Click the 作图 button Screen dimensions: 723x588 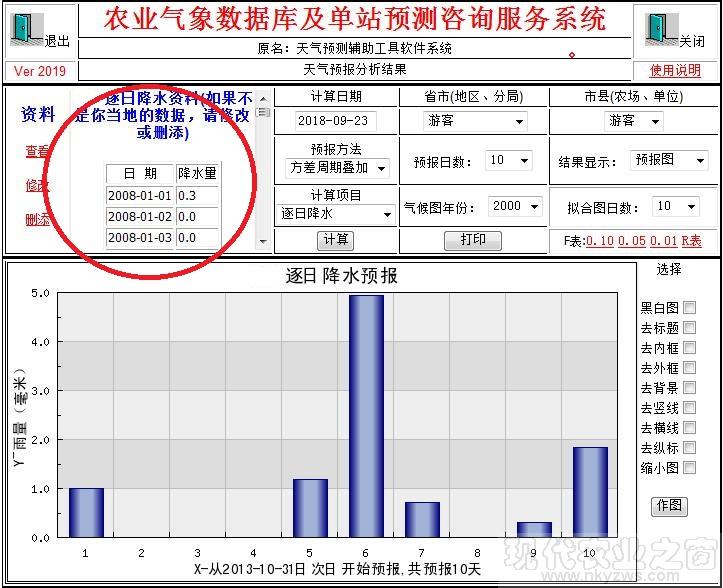coord(669,506)
